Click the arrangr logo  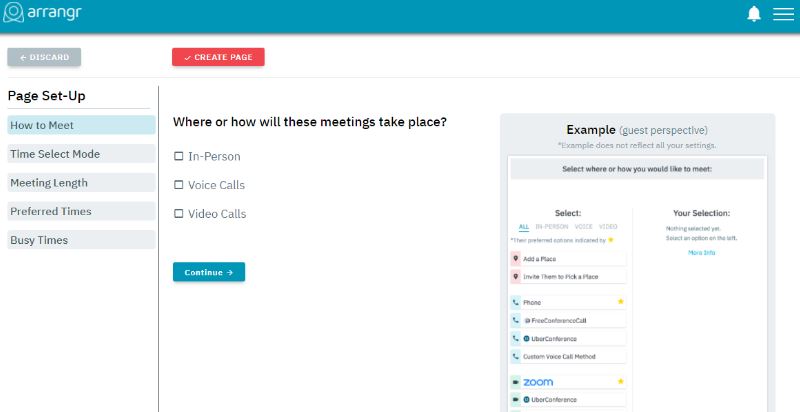[x=43, y=14]
